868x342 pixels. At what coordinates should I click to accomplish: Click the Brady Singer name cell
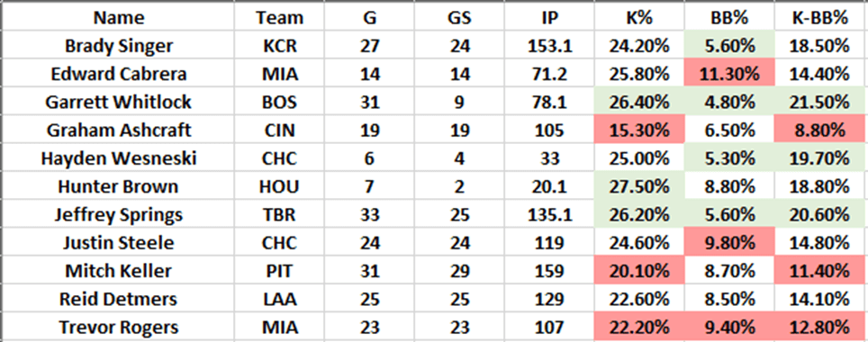(x=117, y=45)
